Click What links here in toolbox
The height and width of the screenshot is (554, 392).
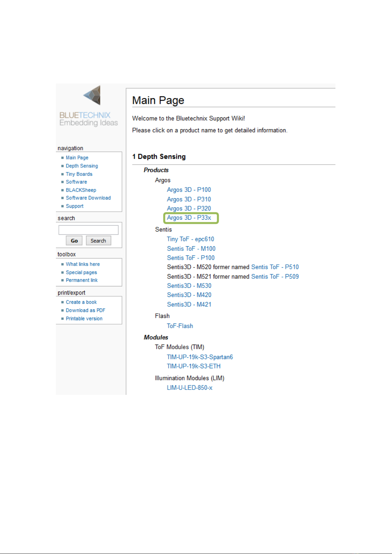point(83,264)
